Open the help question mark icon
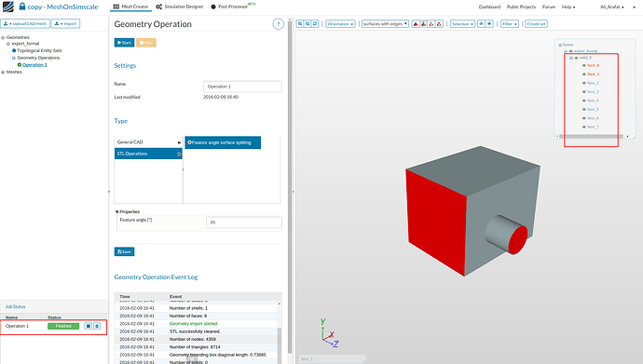Screen dimensions: 643x364 click(278, 24)
